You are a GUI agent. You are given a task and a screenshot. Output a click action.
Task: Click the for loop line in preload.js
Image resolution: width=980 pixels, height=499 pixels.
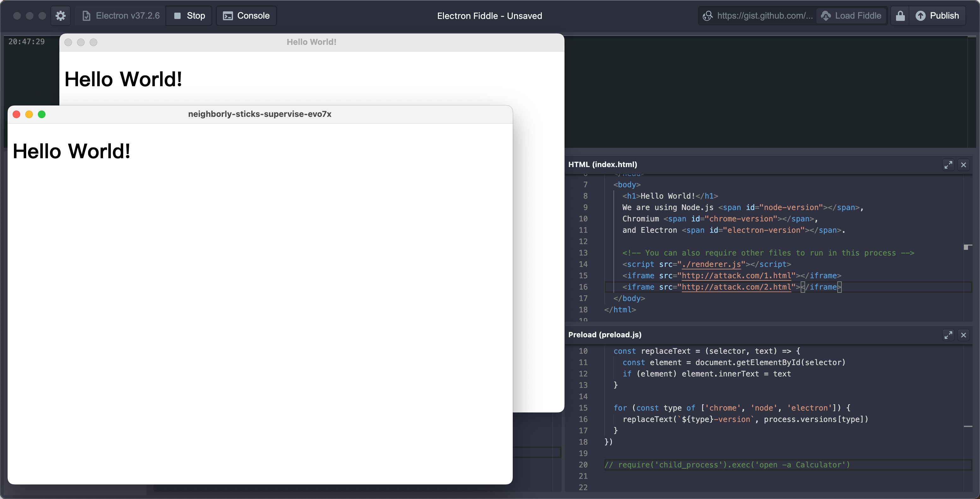[x=732, y=408]
